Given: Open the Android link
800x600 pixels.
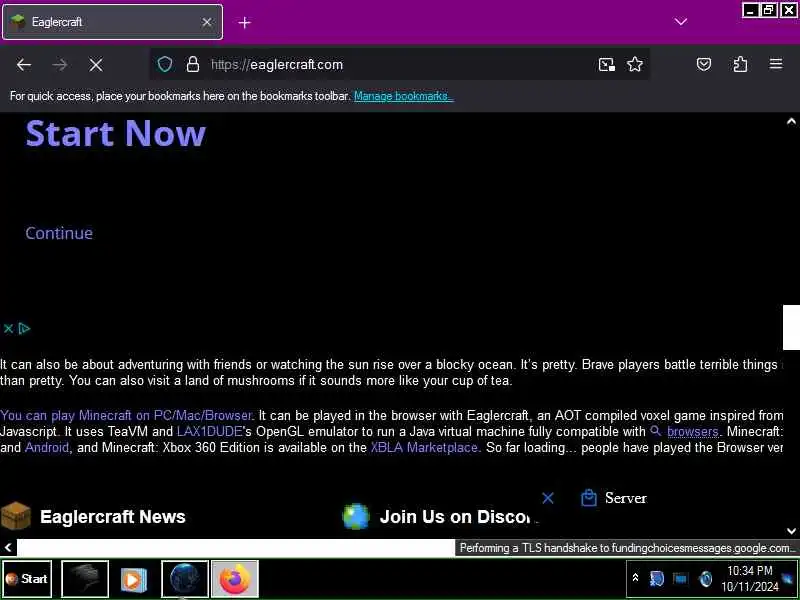Looking at the screenshot, I should pos(46,448).
